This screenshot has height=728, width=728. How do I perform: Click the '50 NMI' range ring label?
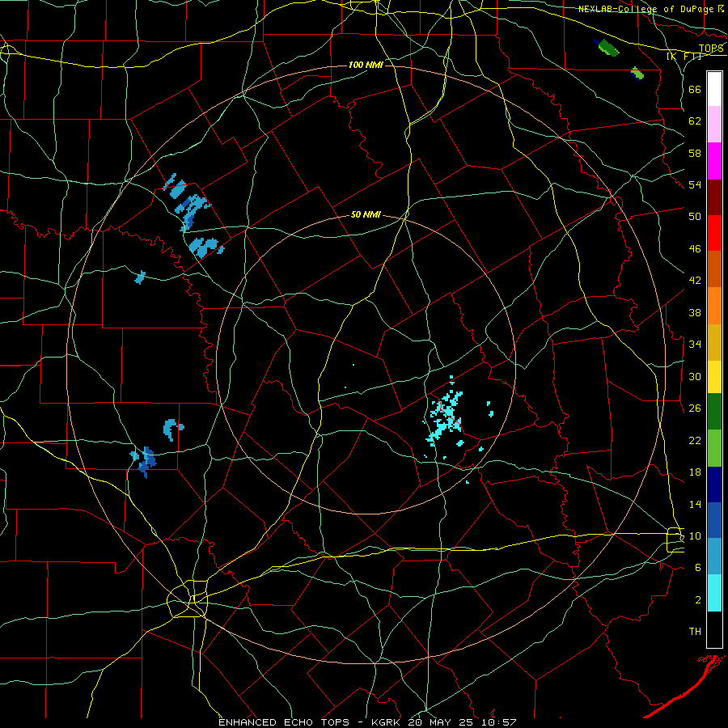coord(366,214)
